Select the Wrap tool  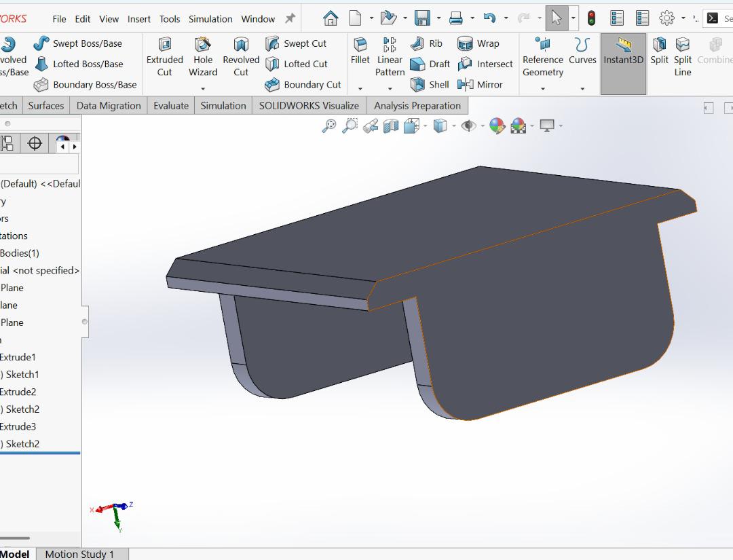tap(478, 43)
